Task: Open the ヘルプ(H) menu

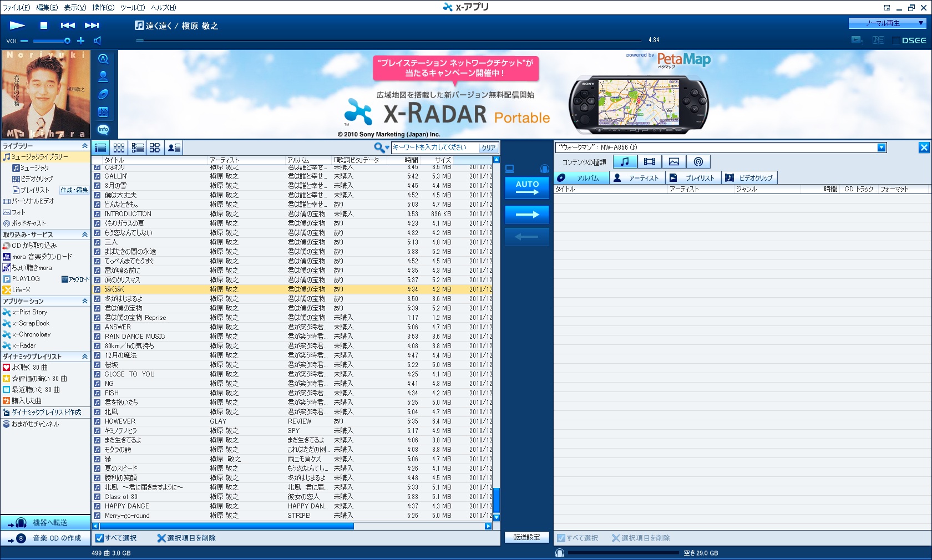Action: (164, 8)
